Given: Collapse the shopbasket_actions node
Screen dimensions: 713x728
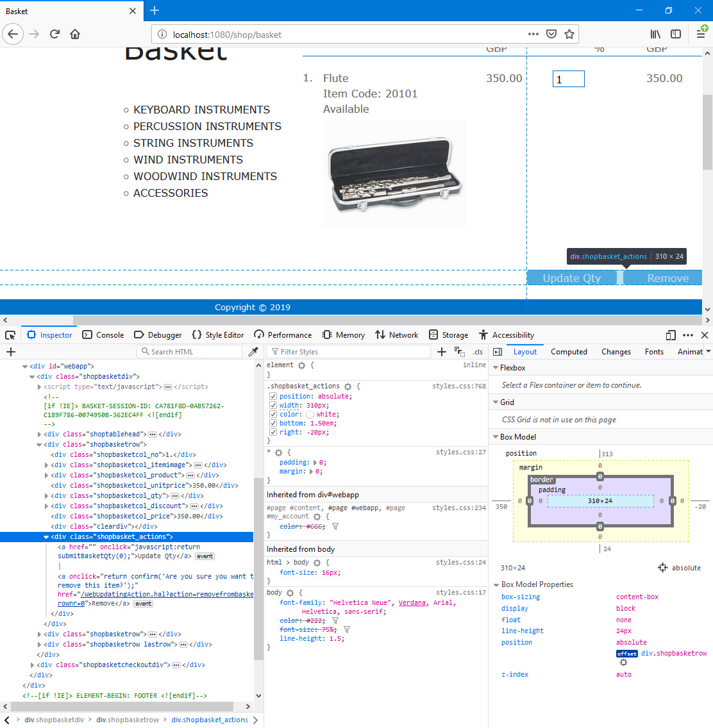Looking at the screenshot, I should point(46,537).
